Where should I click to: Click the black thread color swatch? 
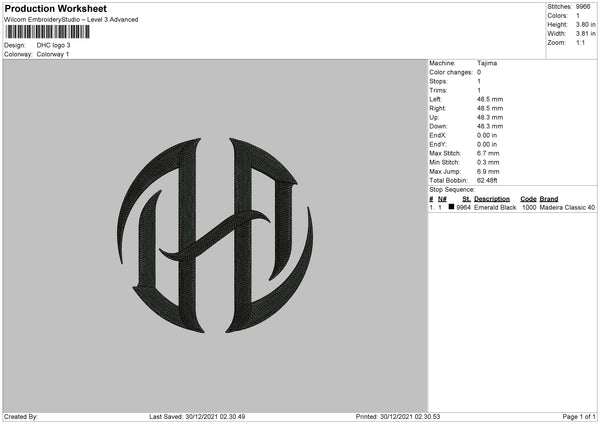[452, 207]
